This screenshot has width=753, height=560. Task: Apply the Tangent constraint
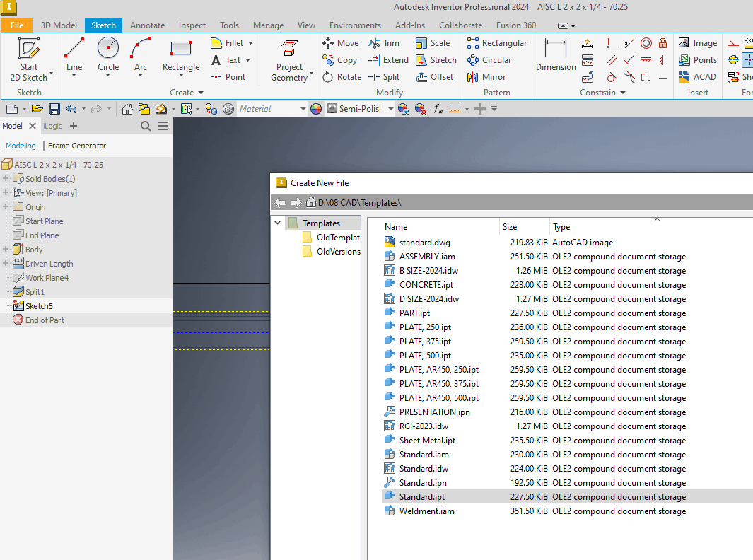coord(612,77)
